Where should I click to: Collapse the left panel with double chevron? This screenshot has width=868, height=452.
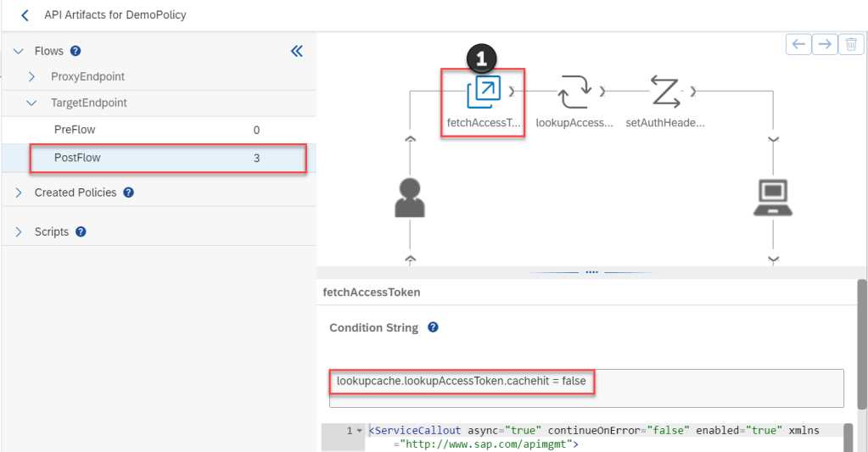297,51
